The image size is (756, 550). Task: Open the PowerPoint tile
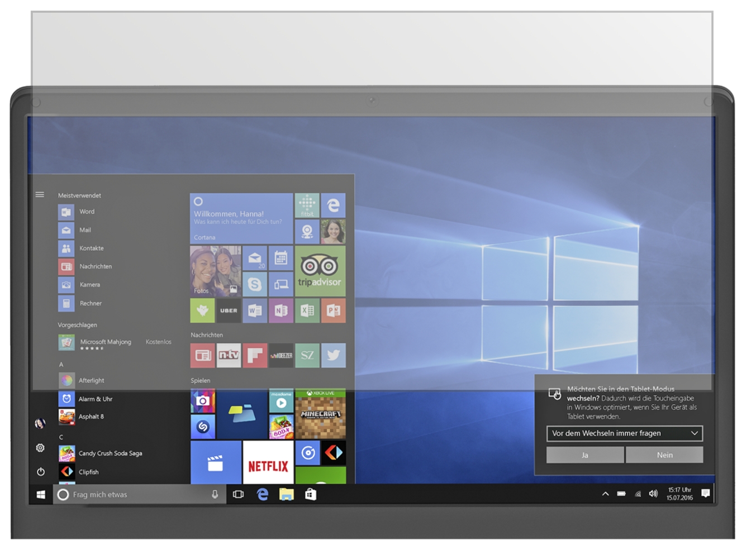coord(334,310)
